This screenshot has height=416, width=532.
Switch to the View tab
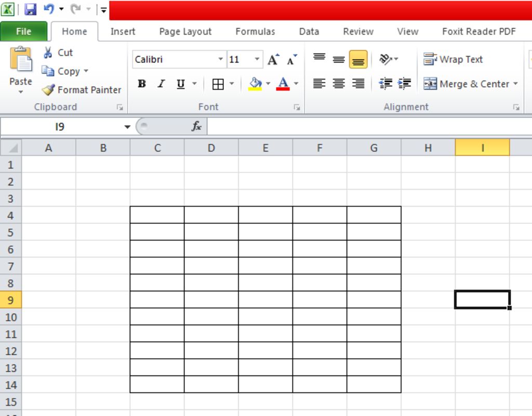click(407, 32)
